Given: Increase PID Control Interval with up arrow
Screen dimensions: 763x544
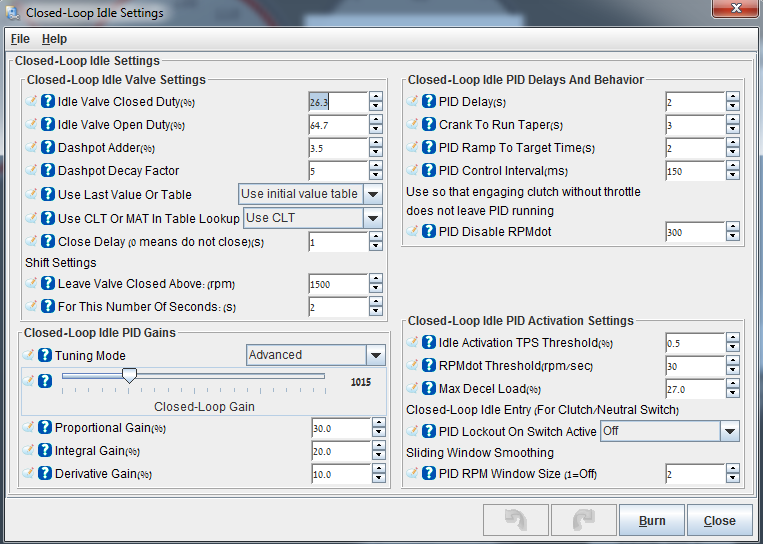Looking at the screenshot, I should 733,165.
